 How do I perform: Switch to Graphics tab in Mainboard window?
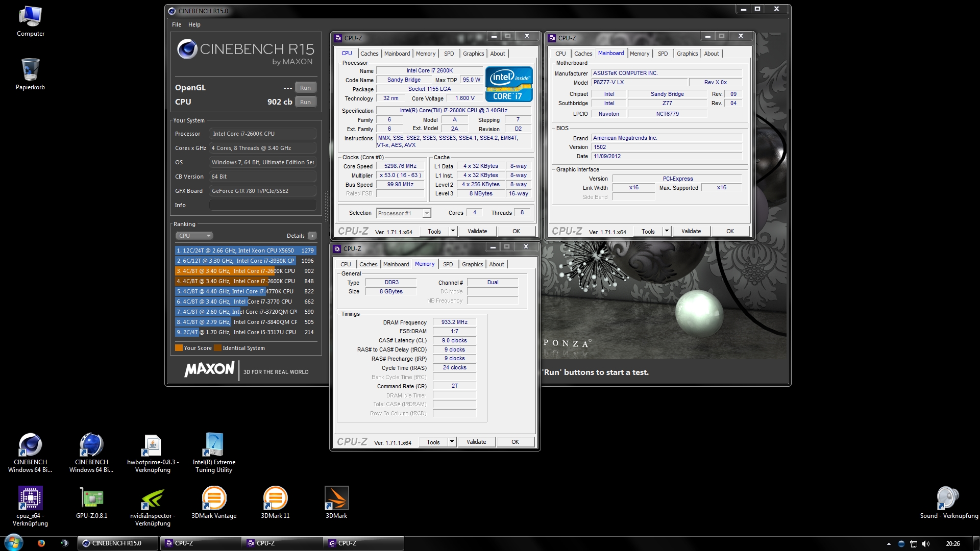pos(687,54)
